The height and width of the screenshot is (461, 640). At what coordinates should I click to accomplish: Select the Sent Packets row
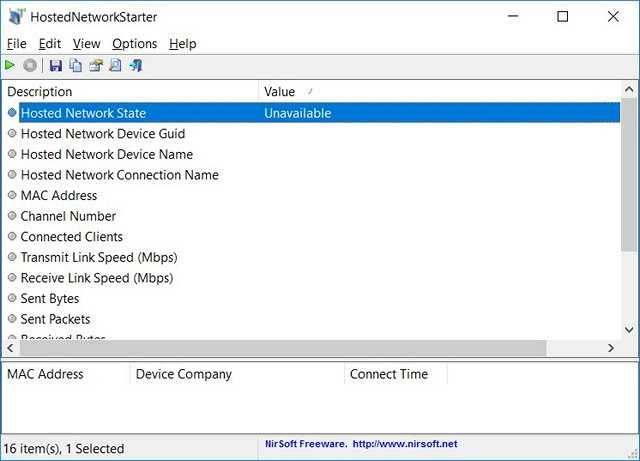point(313,319)
